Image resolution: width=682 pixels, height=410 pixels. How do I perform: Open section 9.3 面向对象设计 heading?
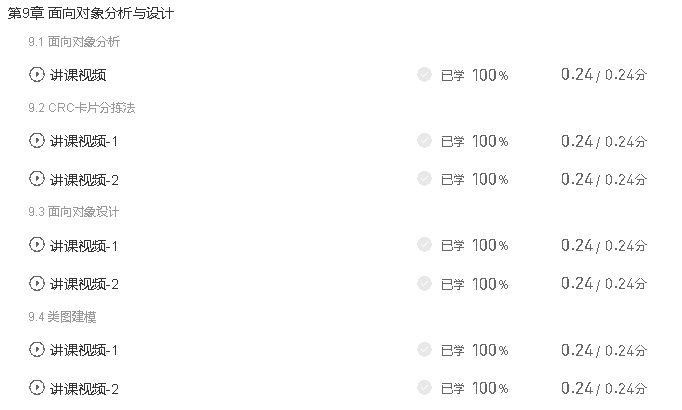pyautogui.click(x=75, y=212)
